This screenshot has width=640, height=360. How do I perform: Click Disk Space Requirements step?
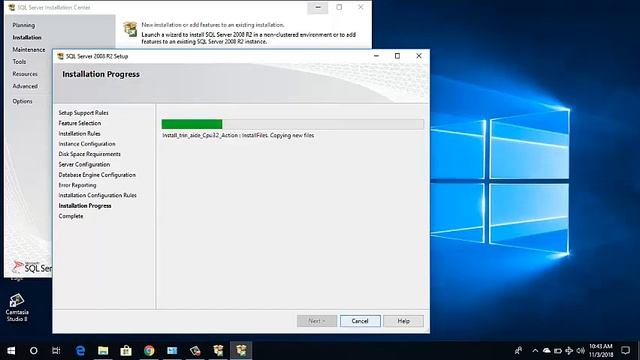89,154
